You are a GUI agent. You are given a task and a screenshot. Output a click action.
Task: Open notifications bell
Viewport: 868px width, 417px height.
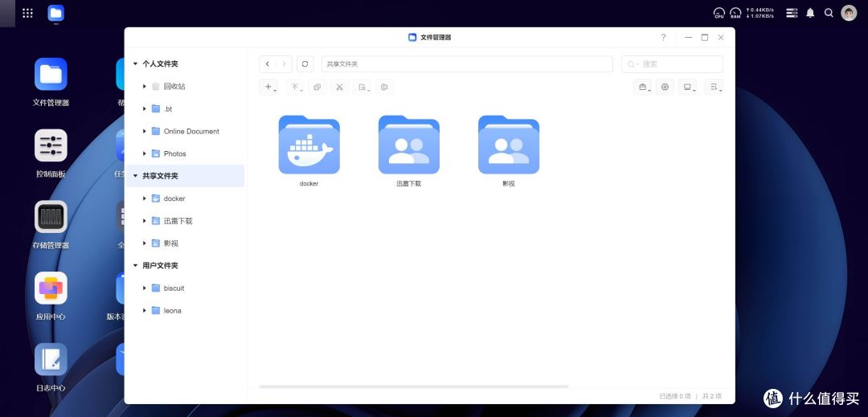pos(810,13)
